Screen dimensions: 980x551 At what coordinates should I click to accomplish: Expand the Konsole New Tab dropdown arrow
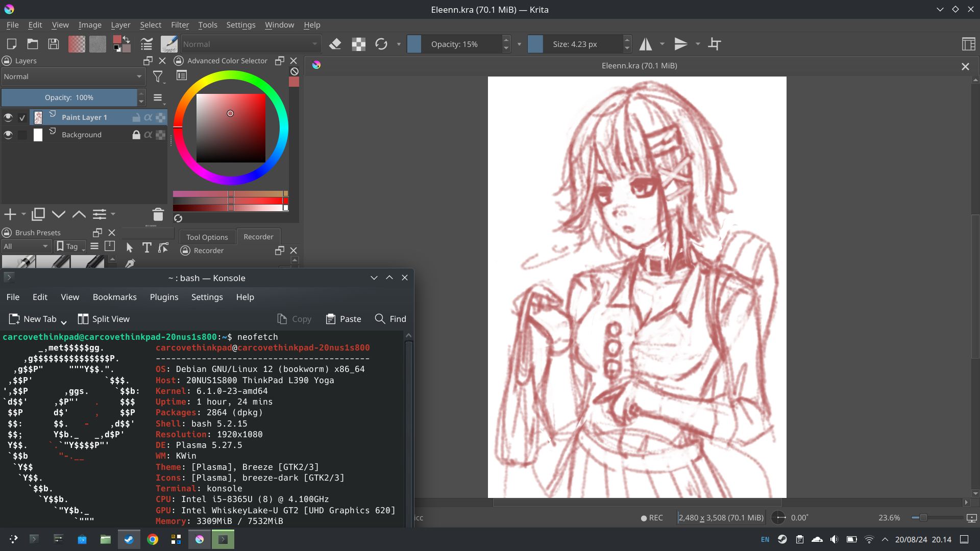pyautogui.click(x=64, y=321)
